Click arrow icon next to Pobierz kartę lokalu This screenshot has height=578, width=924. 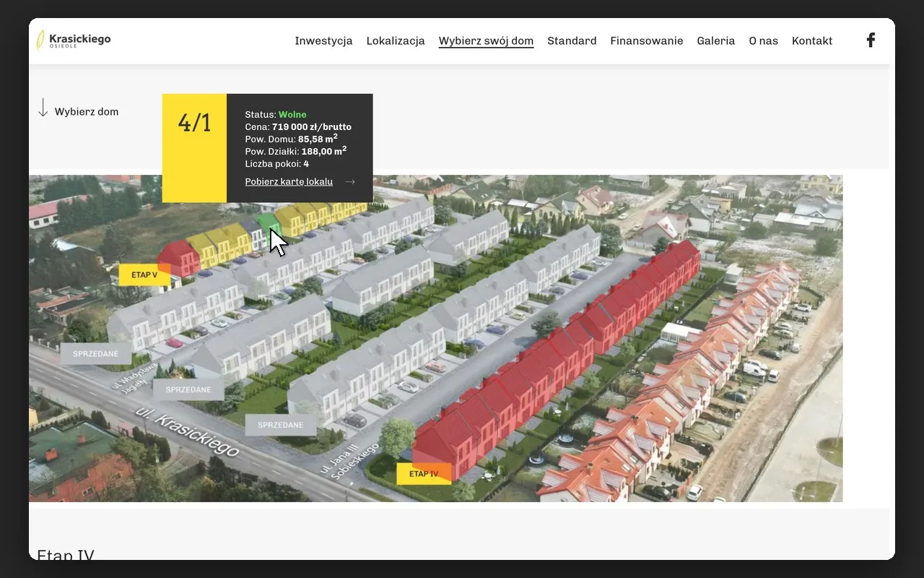pyautogui.click(x=350, y=182)
